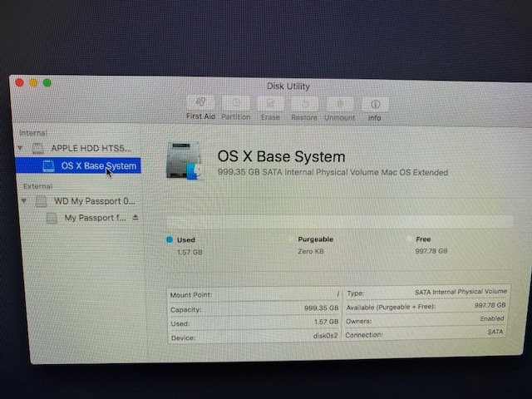The height and width of the screenshot is (399, 532).
Task: Click the 999.35 GB SATA Internal description text
Action: tap(332, 172)
